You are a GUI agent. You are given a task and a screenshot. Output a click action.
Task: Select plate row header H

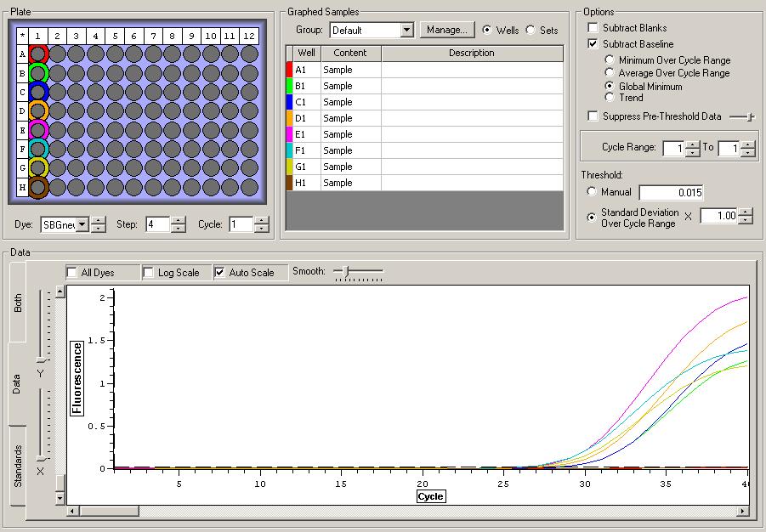(22, 187)
